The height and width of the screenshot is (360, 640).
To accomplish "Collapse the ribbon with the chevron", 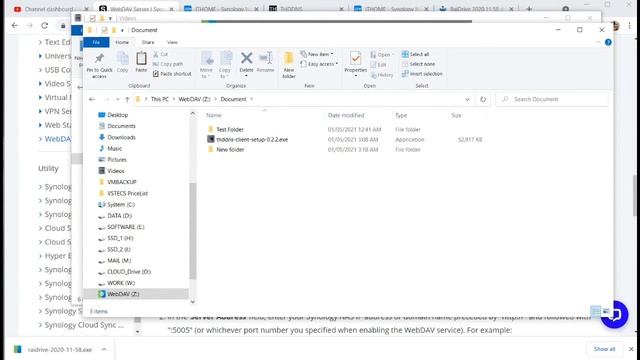I will point(598,42).
